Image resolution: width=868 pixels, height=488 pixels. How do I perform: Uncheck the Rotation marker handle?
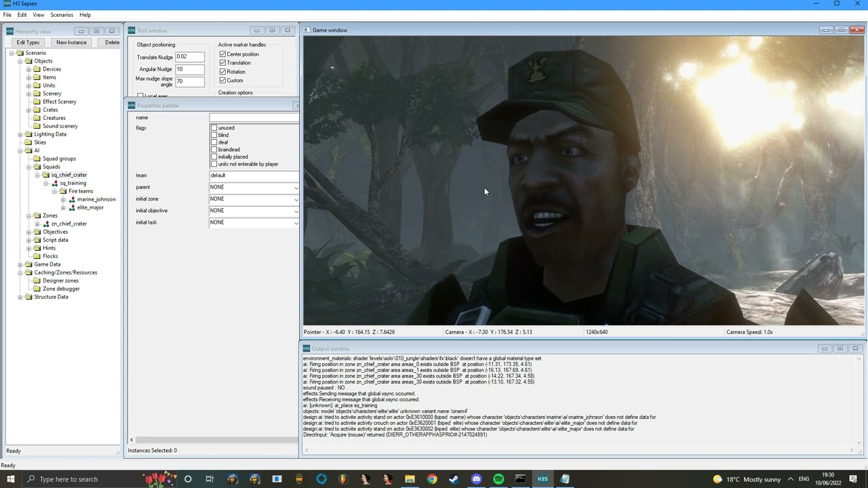[x=222, y=71]
